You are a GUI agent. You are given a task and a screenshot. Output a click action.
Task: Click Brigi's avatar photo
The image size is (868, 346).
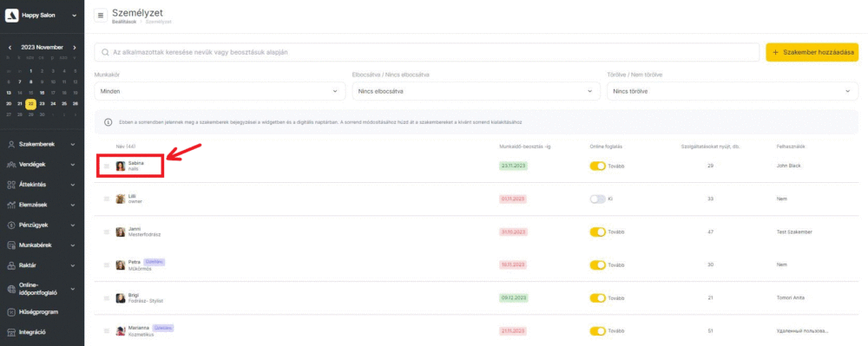pyautogui.click(x=120, y=298)
